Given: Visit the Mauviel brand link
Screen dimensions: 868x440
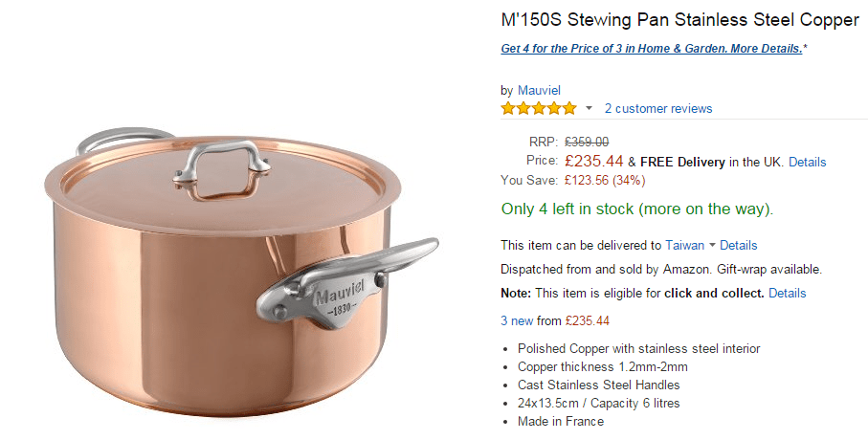Looking at the screenshot, I should [539, 90].
